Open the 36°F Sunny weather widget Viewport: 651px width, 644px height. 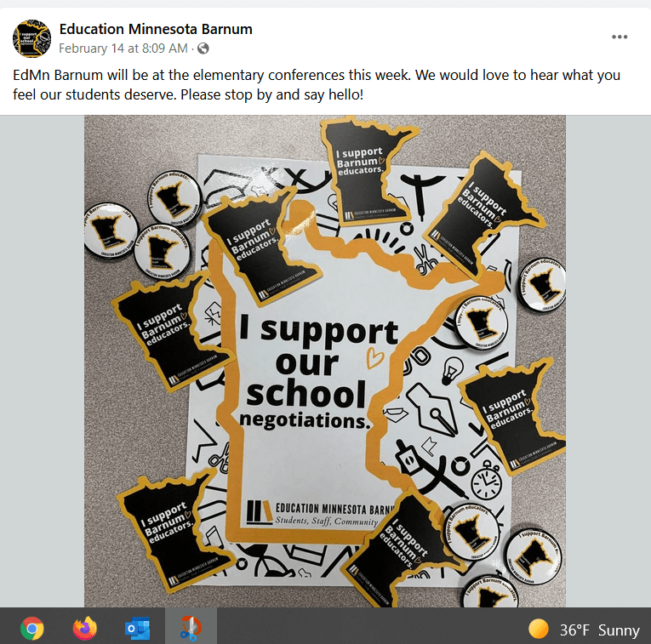584,630
